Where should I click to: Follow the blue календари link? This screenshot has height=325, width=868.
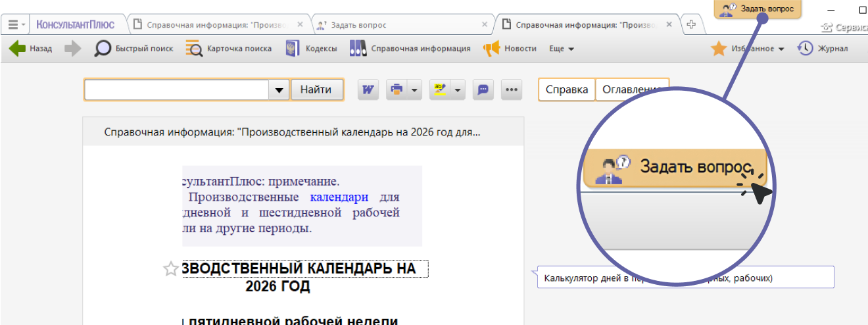[339, 197]
